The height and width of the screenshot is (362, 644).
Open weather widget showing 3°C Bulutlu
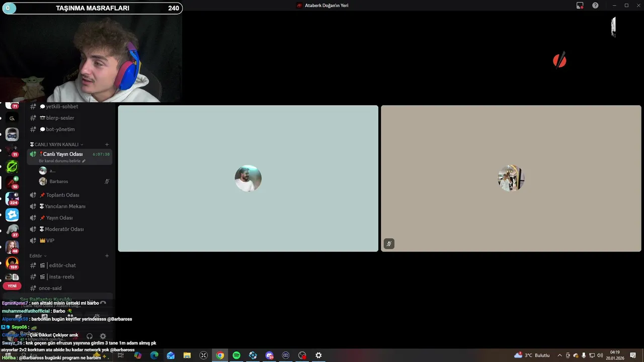532,355
